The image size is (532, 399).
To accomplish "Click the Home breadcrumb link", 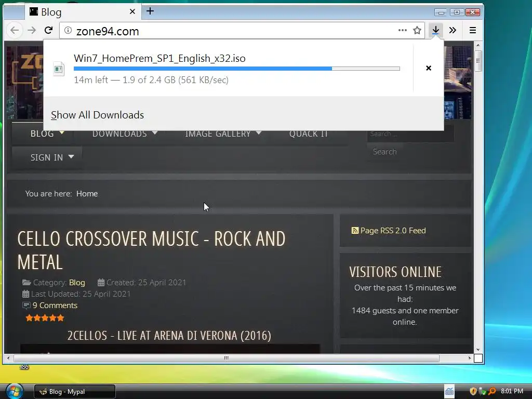I will 87,194.
